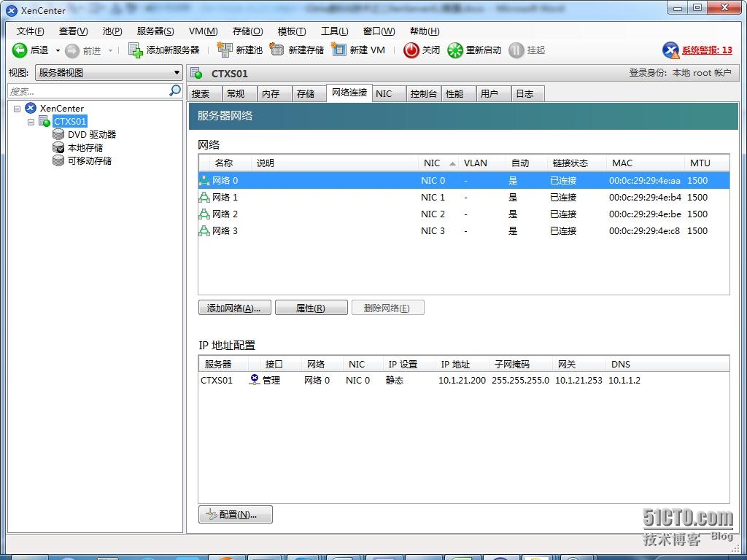Click the 配置(N)... button

(236, 514)
